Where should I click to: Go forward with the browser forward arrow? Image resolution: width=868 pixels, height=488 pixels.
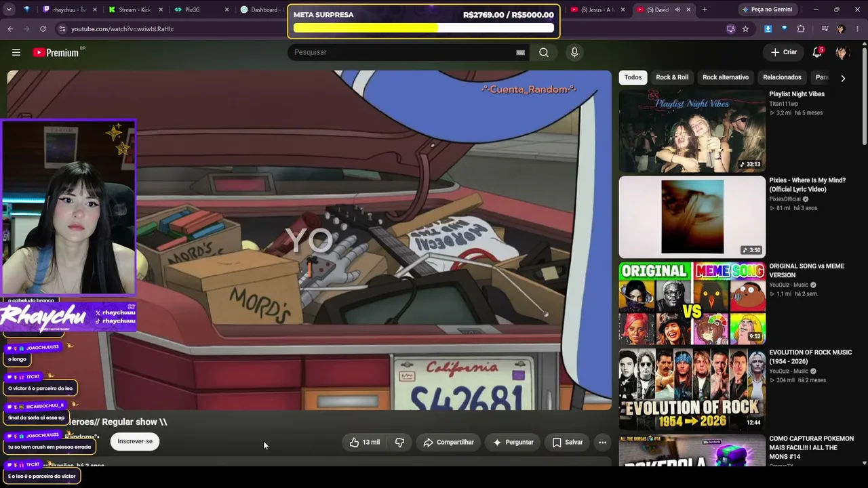click(26, 29)
